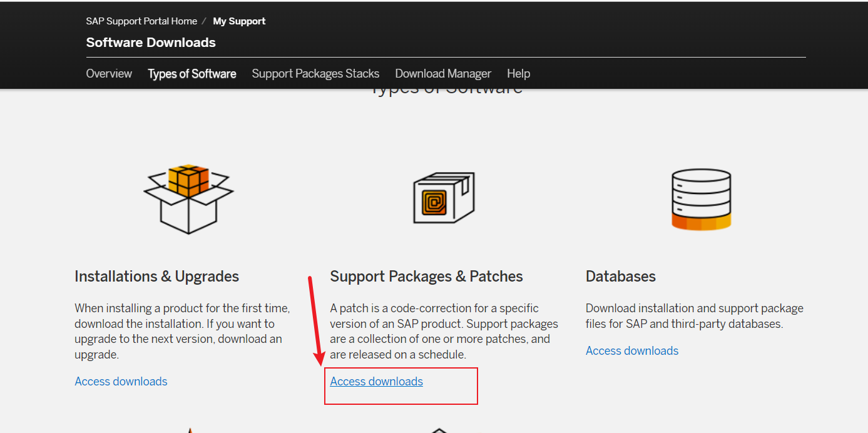Image resolution: width=868 pixels, height=433 pixels.
Task: Click the Support Packages & Patches heading
Action: 426,277
